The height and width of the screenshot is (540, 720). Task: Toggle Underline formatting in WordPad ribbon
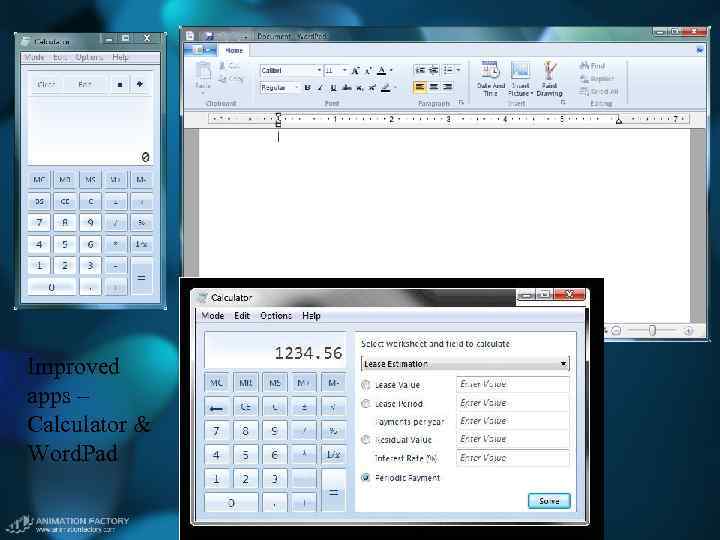click(333, 88)
